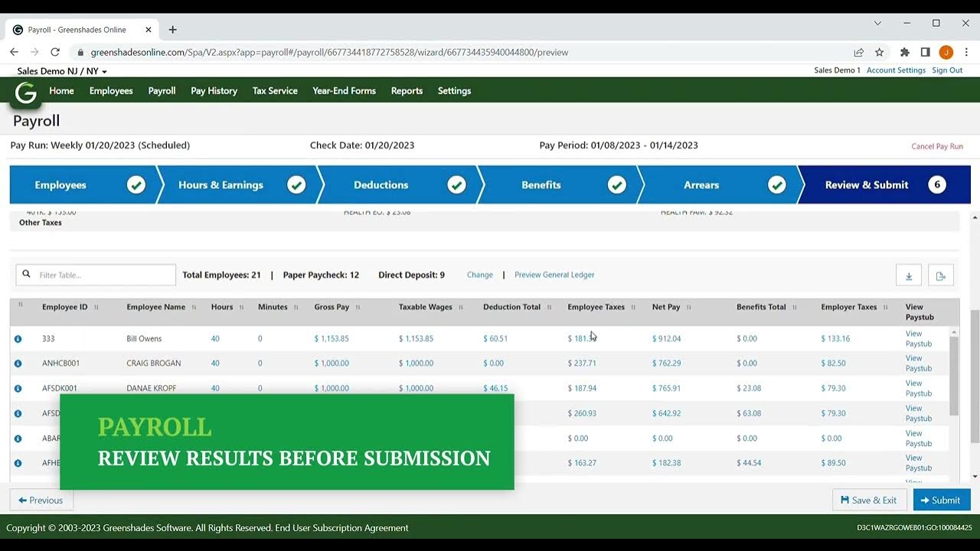Sort by Taxable Wages column icon
Image resolution: width=980 pixels, height=551 pixels.
click(461, 308)
